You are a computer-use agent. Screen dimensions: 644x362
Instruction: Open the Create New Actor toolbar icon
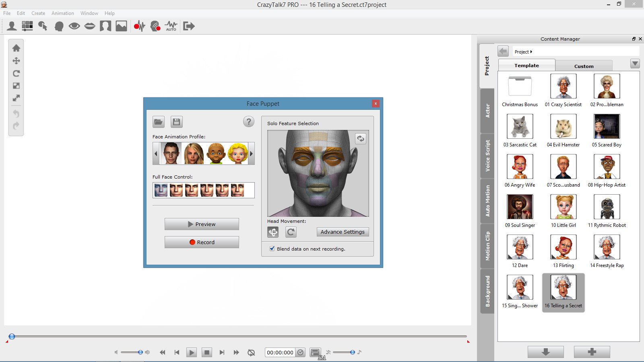(x=12, y=26)
